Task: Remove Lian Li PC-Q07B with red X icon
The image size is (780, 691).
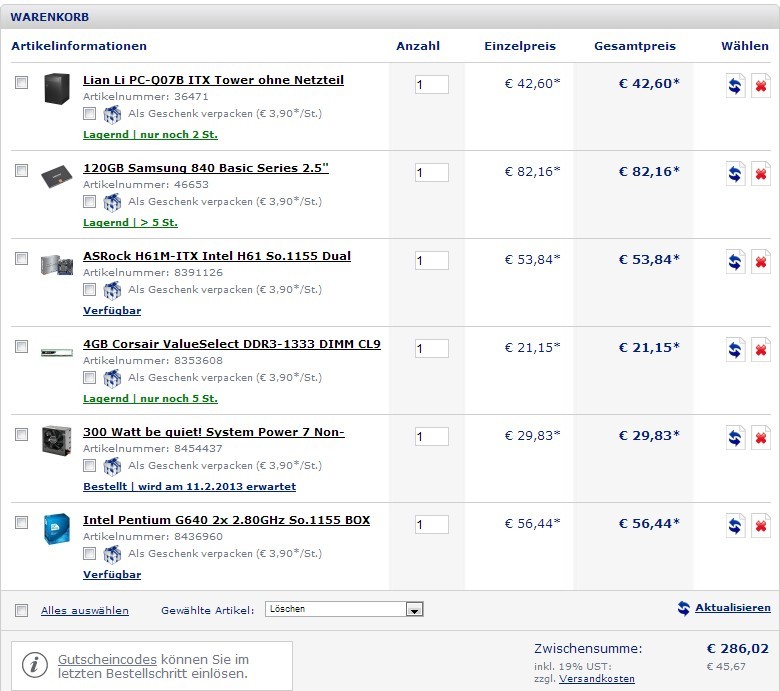Action: coord(761,86)
